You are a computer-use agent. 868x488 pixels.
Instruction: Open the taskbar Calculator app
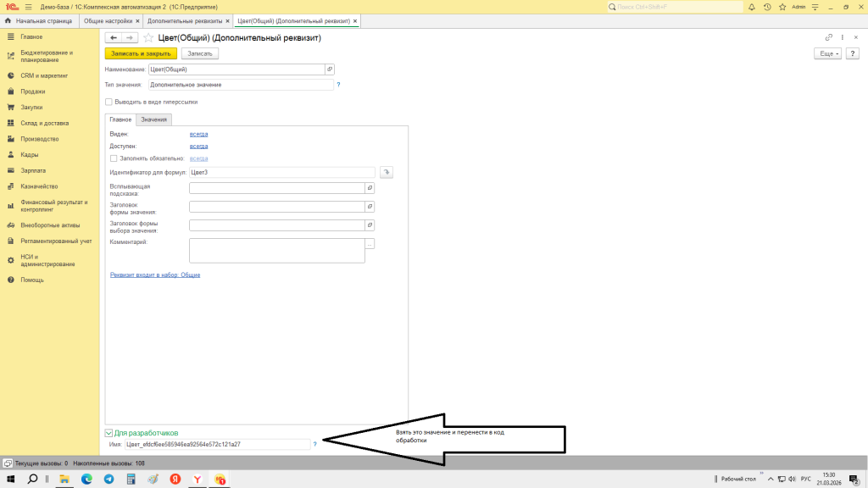pos(131,480)
